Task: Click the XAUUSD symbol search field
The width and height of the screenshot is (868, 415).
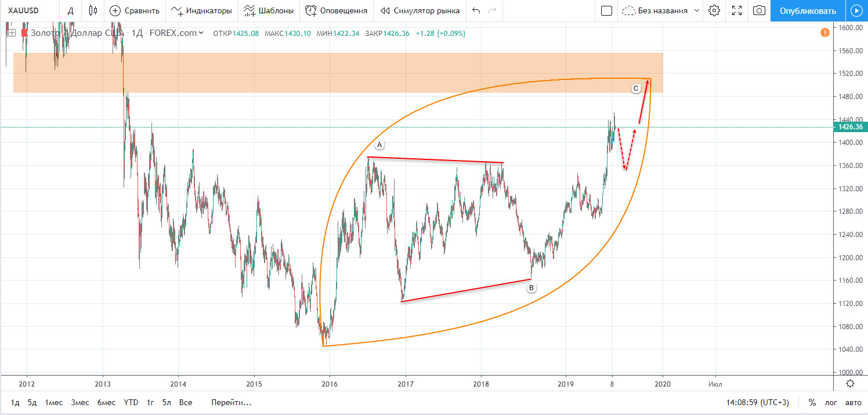Action: (29, 10)
